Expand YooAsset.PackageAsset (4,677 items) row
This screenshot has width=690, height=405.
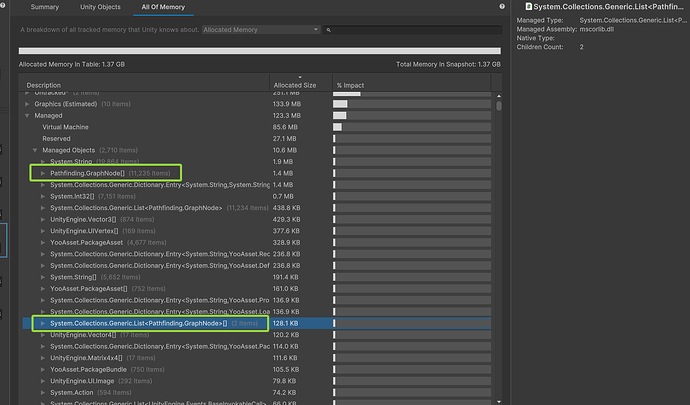[x=43, y=243]
